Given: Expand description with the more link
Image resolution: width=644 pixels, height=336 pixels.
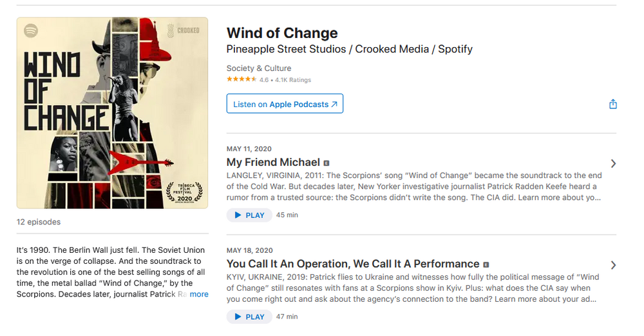Looking at the screenshot, I should pos(199,294).
